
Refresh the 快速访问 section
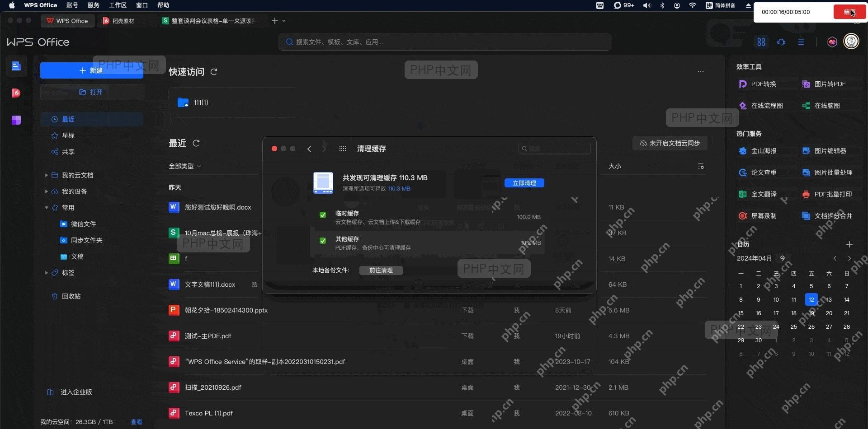214,72
